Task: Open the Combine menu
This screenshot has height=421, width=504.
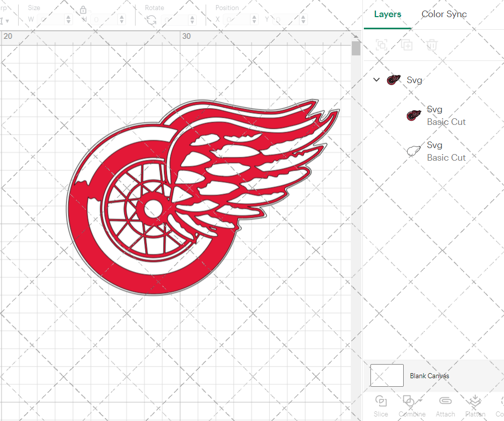Action: [412, 406]
